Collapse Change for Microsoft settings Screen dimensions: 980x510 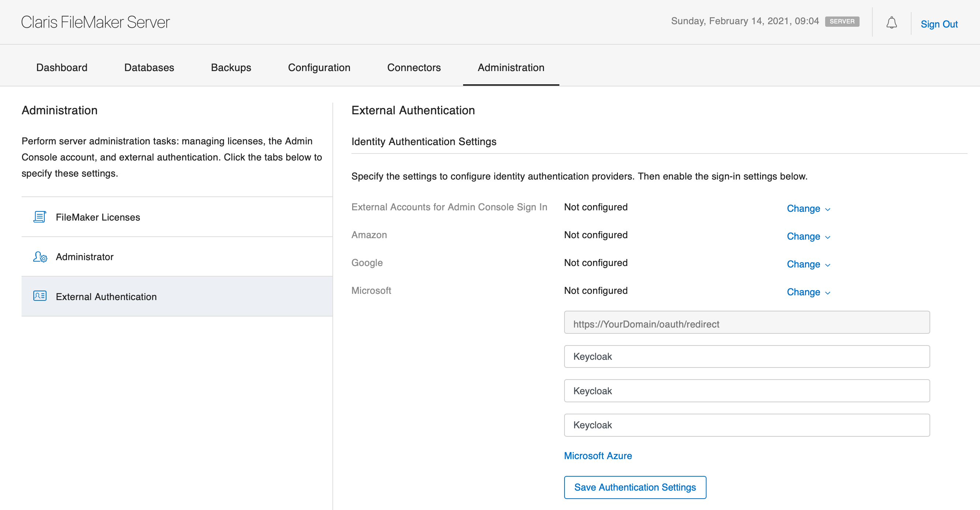[x=808, y=292]
